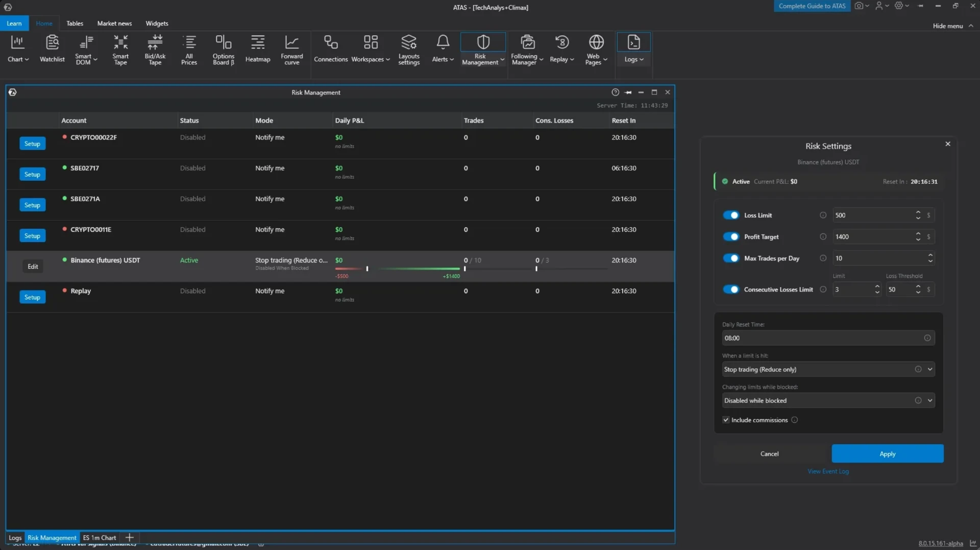Click Setup for CRYPTO00022F account
Screen dimensions: 980x550
click(32, 144)
